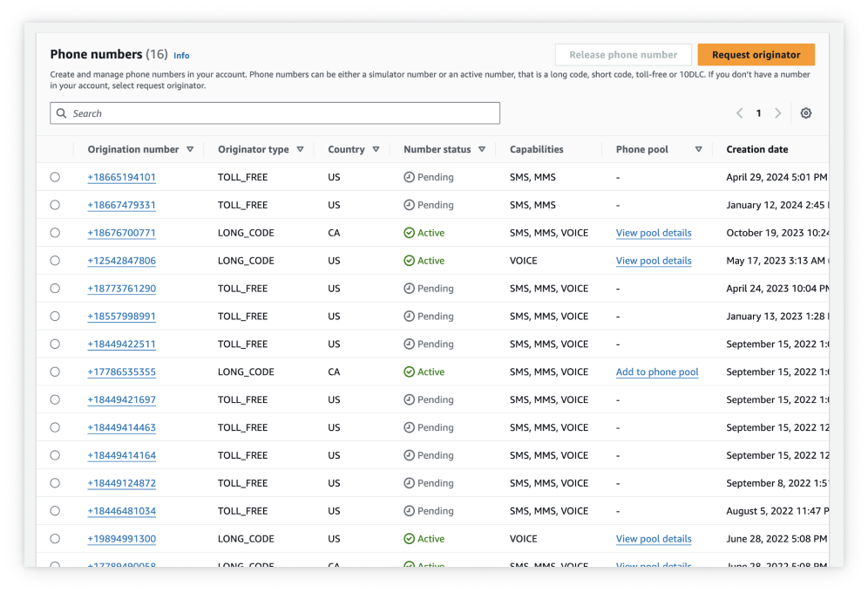Select radio button for +18665194101
868x593 pixels.
coord(55,177)
